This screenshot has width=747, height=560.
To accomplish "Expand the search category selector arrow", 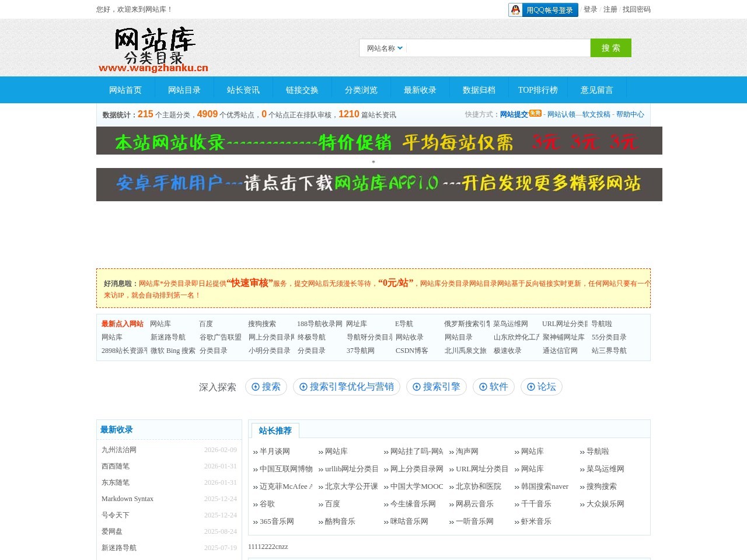I will click(400, 48).
